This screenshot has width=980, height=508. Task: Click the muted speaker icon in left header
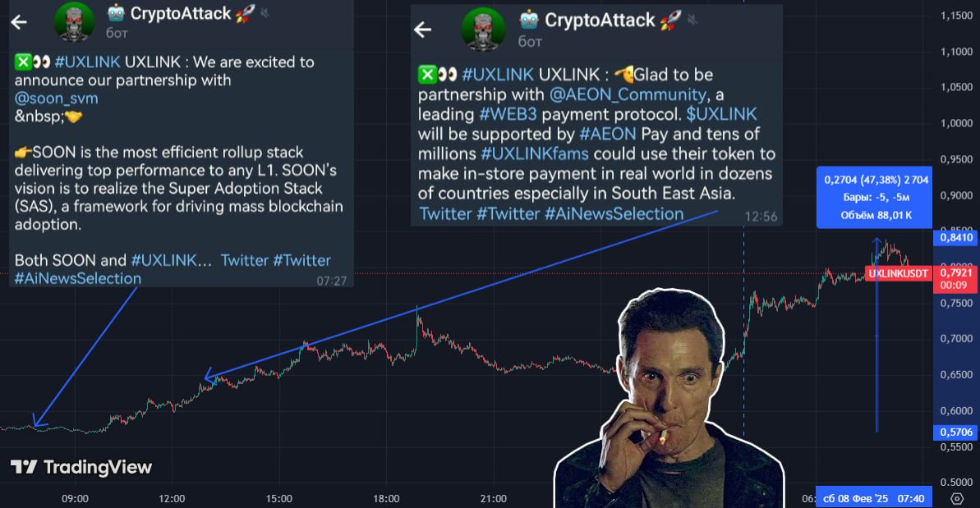pos(265,12)
